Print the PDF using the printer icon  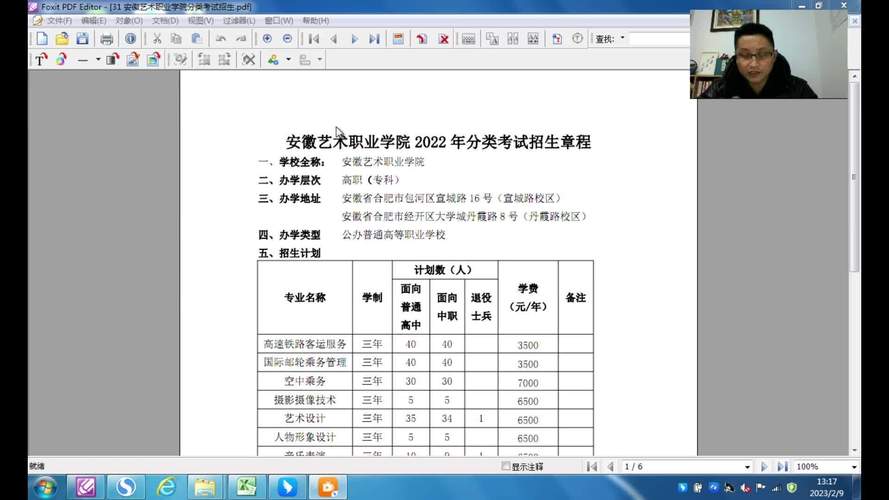107,39
